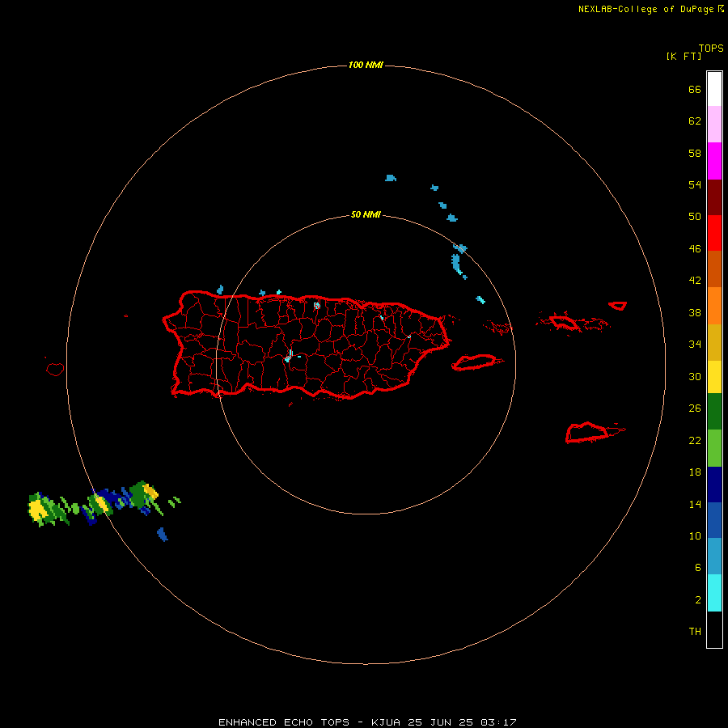Click the medium blue 14 kft legend swatch
Screen dimensions: 728x728
(x=714, y=520)
